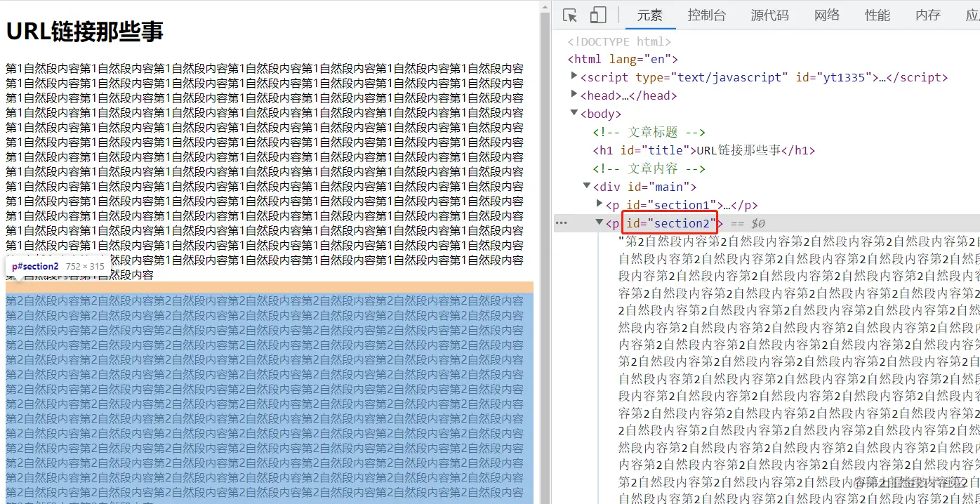This screenshot has width=980, height=504.
Task: Activate the inspect element picker icon
Action: pyautogui.click(x=570, y=15)
